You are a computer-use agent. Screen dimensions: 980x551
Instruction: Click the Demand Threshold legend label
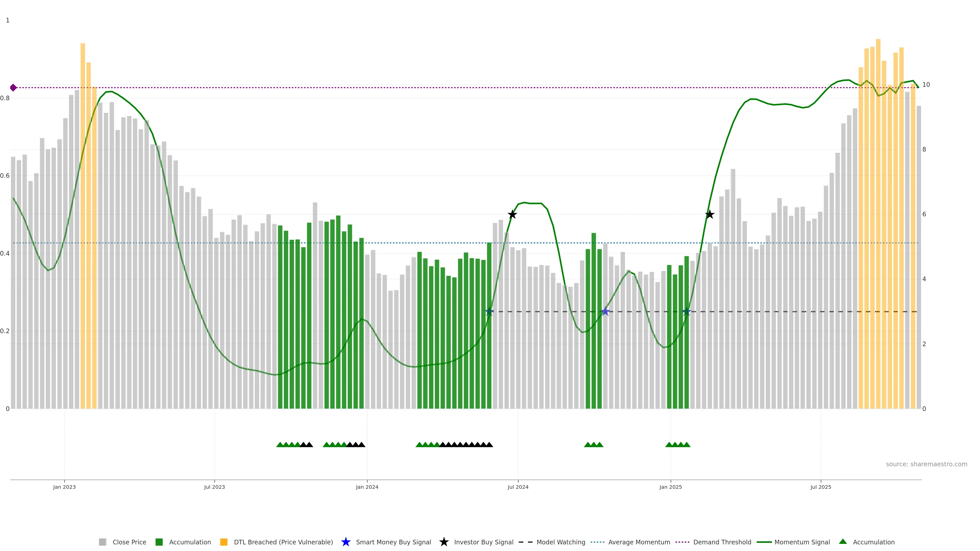[722, 542]
